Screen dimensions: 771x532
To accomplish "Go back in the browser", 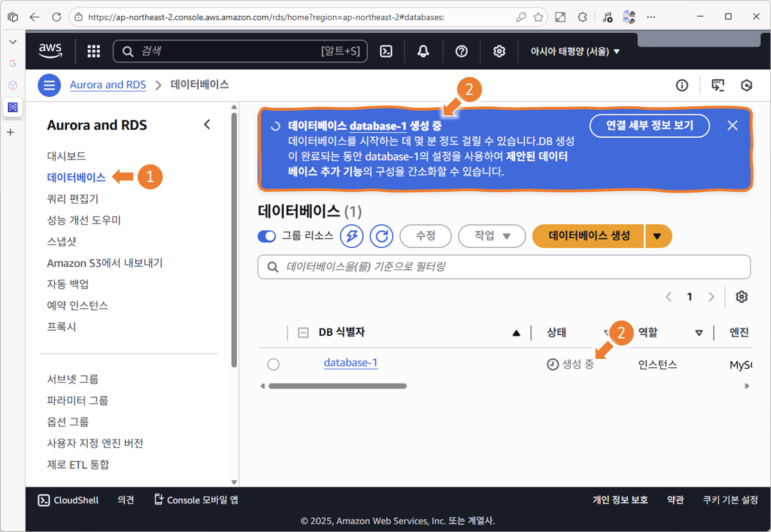I will click(x=34, y=17).
